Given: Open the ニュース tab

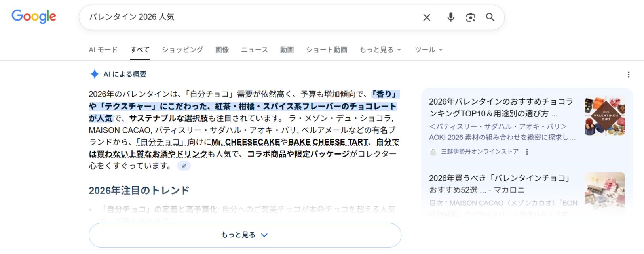Looking at the screenshot, I should 255,50.
